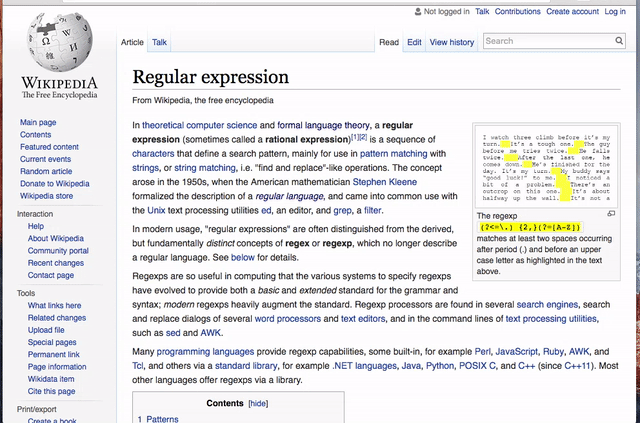Open Community portal

(x=58, y=250)
